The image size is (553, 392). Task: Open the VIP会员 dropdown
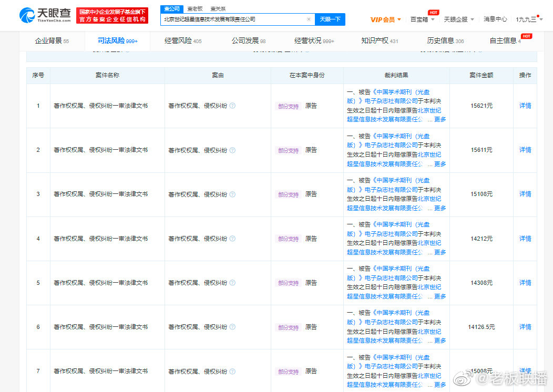(385, 19)
